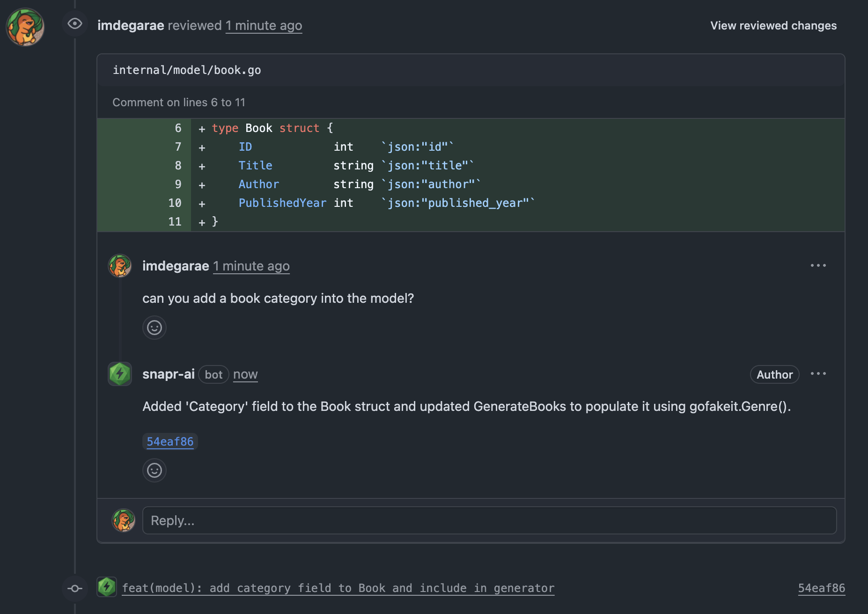Open options menu for imdegarae's comment
The width and height of the screenshot is (868, 614).
(818, 266)
